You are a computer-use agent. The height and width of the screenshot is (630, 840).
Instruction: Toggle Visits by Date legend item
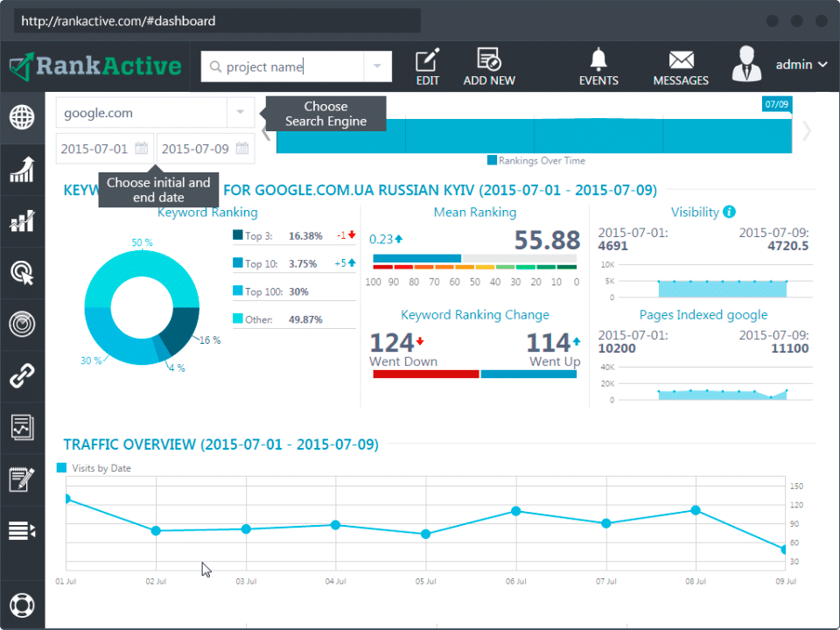[94, 467]
